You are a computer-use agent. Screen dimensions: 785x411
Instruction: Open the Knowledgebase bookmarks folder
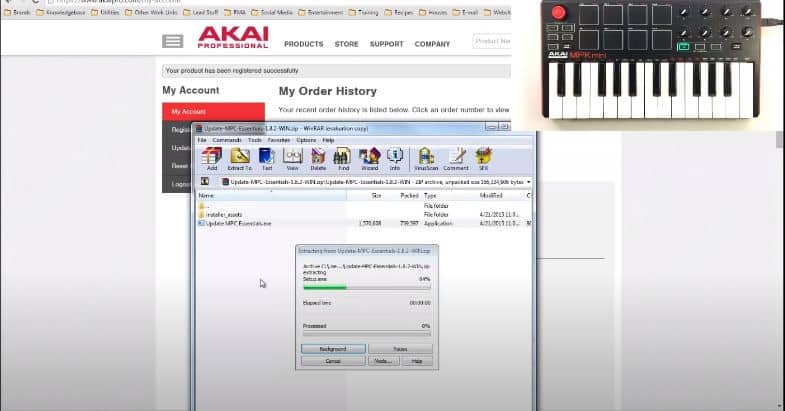[x=61, y=13]
